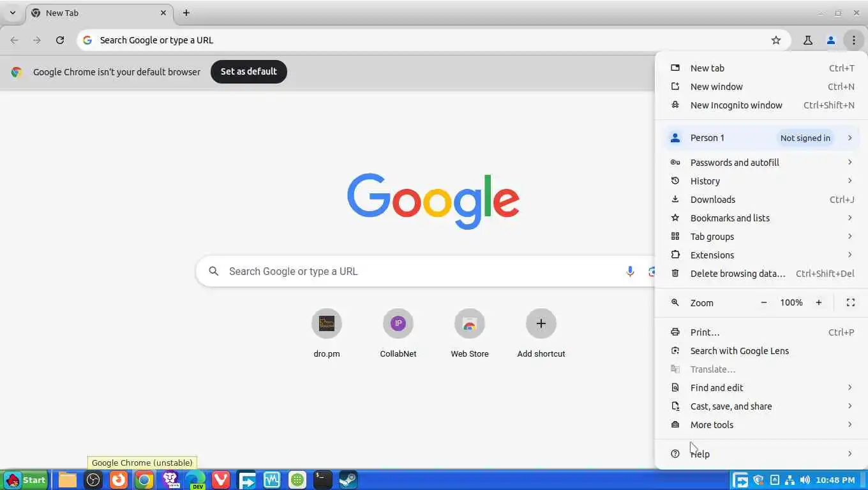Bookmark this tab with the star icon
Viewport: 868px width, 490px height.
coord(776,40)
